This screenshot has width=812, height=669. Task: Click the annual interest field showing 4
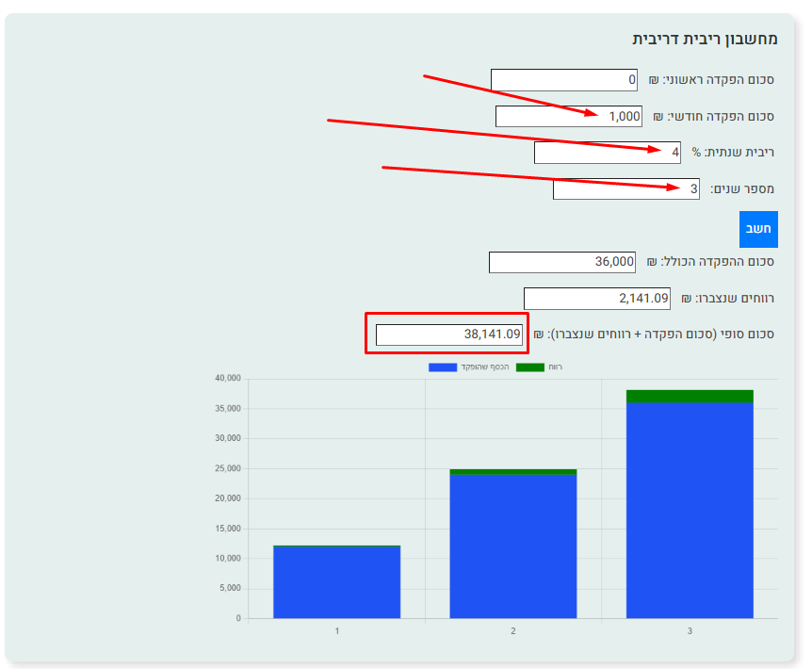(x=608, y=153)
